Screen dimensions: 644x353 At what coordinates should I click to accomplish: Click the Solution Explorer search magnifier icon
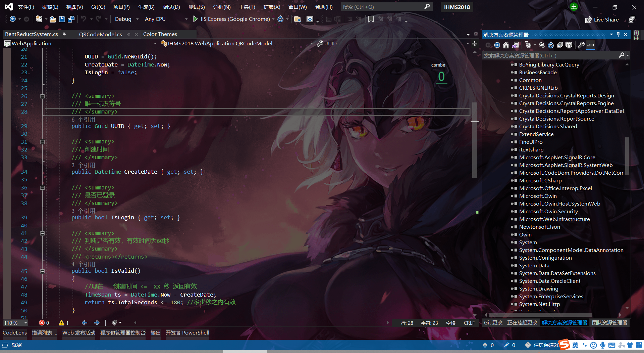point(622,55)
